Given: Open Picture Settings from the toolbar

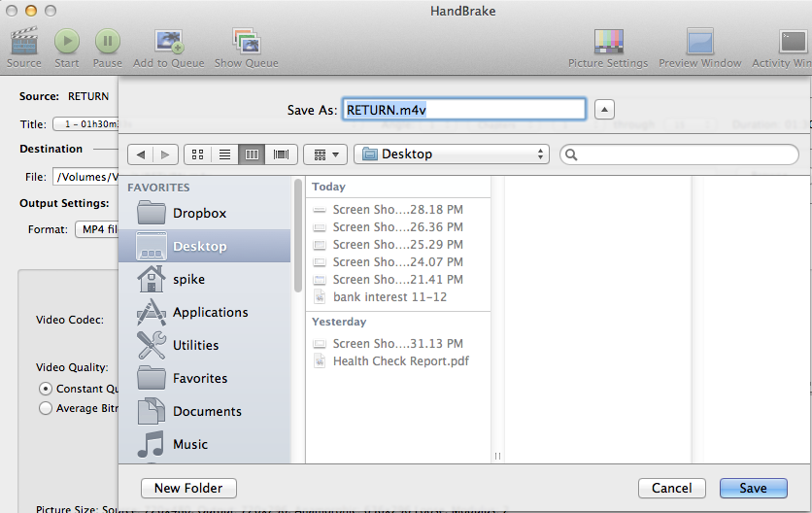Looking at the screenshot, I should tap(608, 41).
